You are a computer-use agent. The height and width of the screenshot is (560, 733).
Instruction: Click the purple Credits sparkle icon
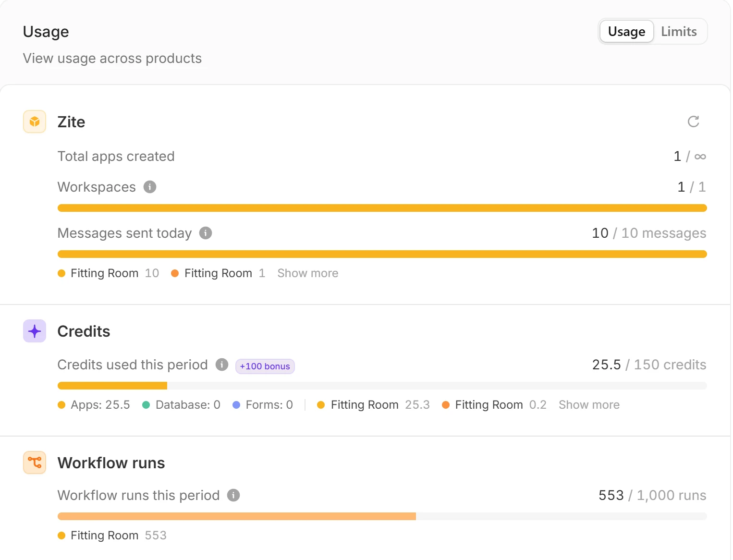point(35,331)
